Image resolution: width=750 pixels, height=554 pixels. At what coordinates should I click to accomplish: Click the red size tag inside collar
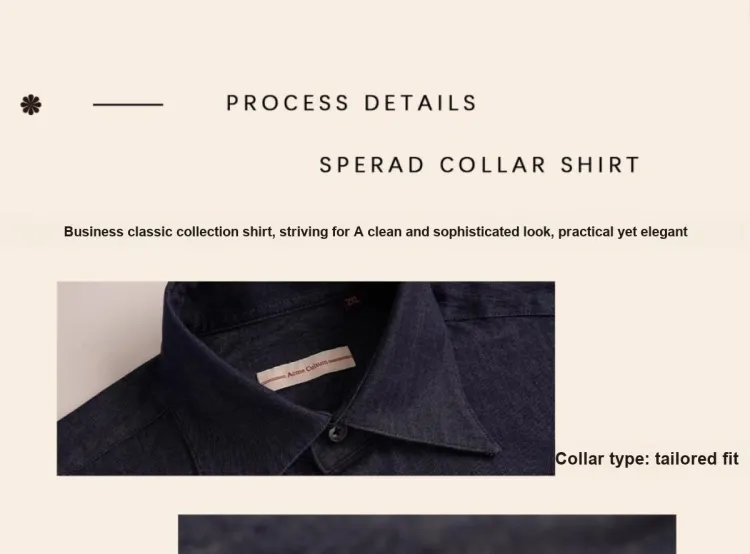[x=353, y=301]
